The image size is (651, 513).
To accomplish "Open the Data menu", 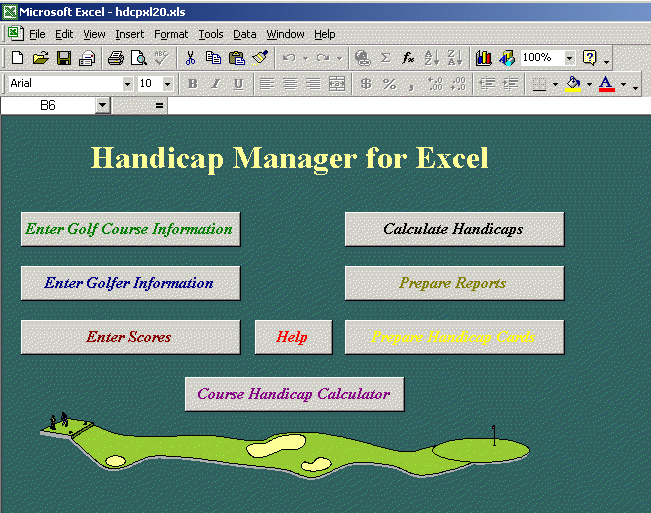I will coord(245,34).
